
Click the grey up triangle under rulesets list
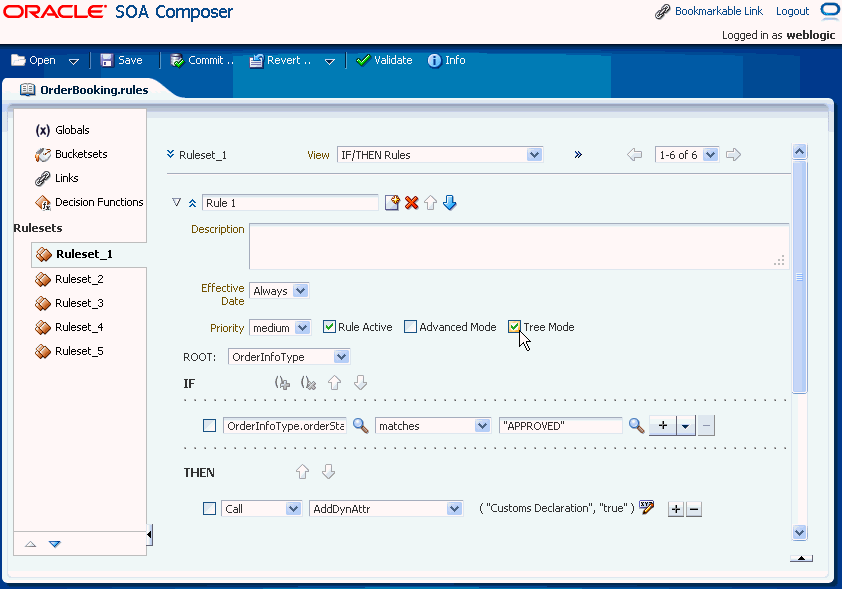(31, 544)
